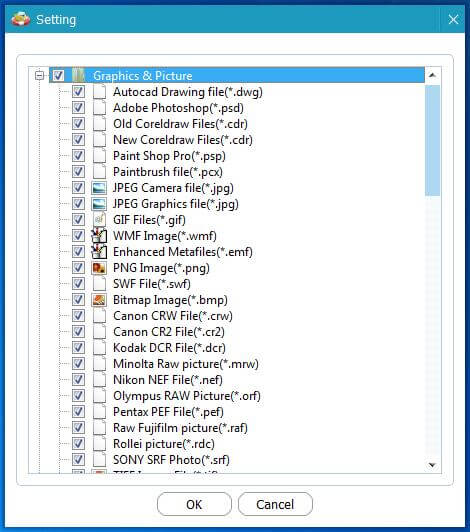Screen dimensions: 470x532
Task: Click the file icon beside Autocad Drawing file(*.dwg)
Action: (99, 92)
